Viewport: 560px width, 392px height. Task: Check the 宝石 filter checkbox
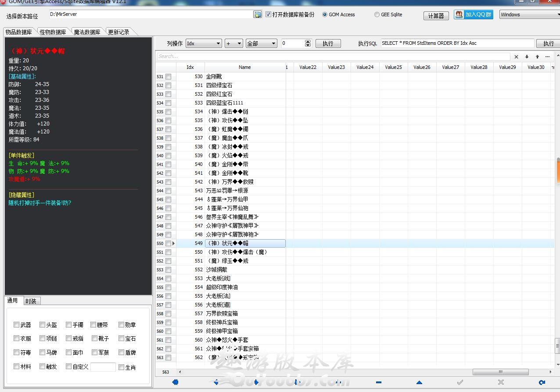[122, 338]
